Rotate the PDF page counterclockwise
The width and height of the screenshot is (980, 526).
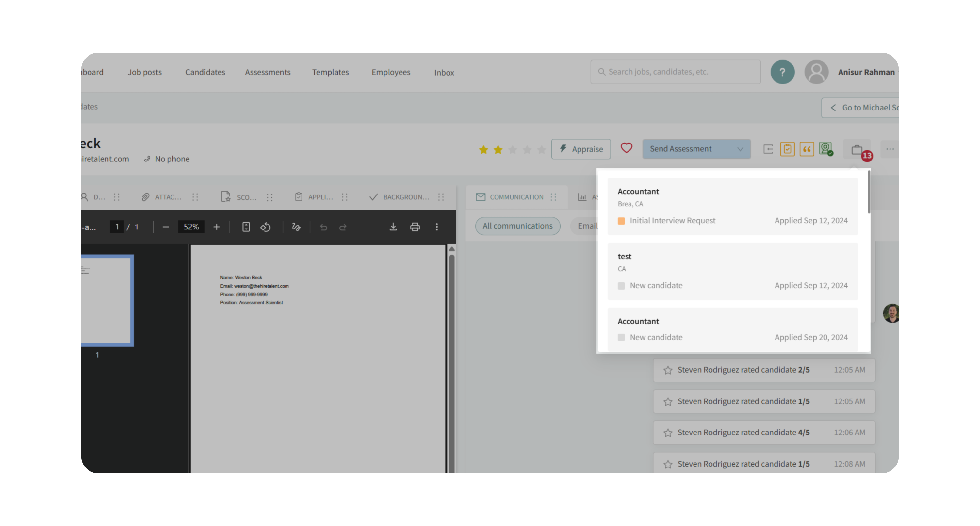266,227
